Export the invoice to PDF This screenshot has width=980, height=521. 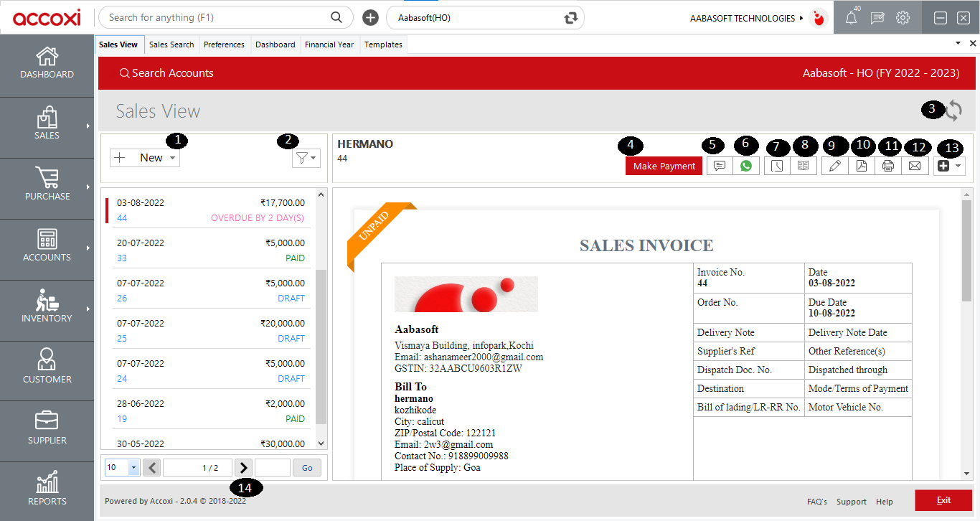coord(862,166)
